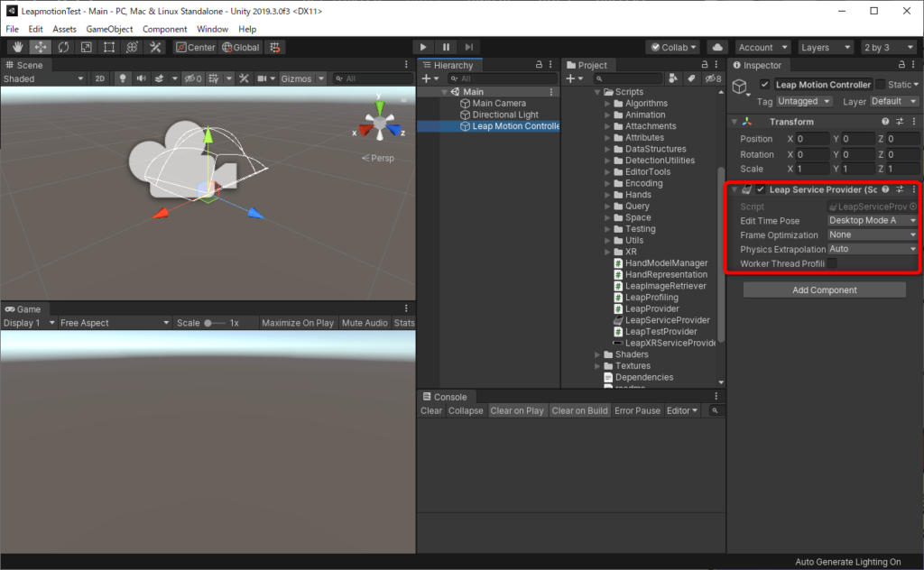Toggle Error Pause in Console
This screenshot has width=924, height=570.
[x=637, y=410]
